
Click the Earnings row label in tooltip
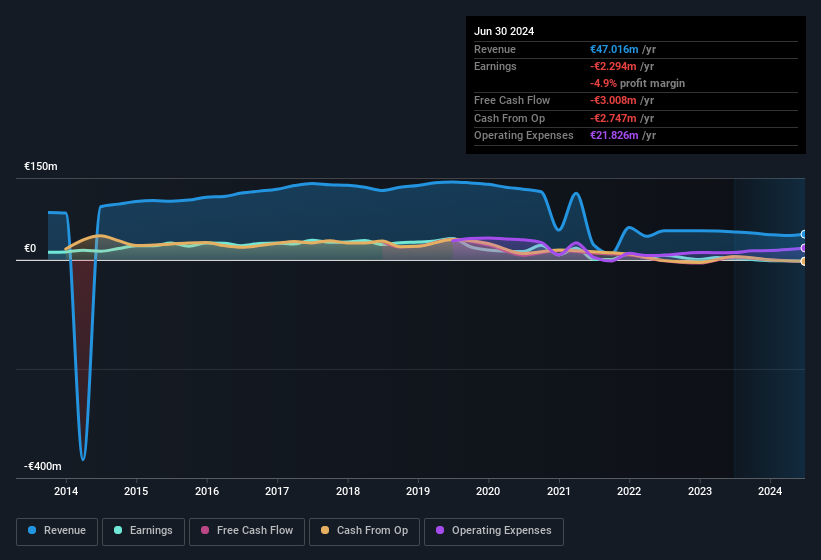coord(495,66)
